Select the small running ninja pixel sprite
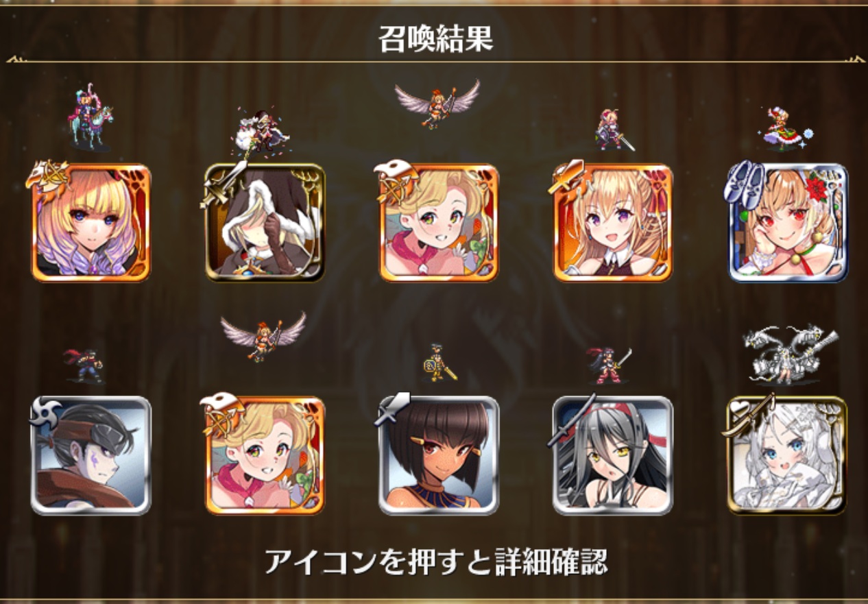 (x=84, y=365)
